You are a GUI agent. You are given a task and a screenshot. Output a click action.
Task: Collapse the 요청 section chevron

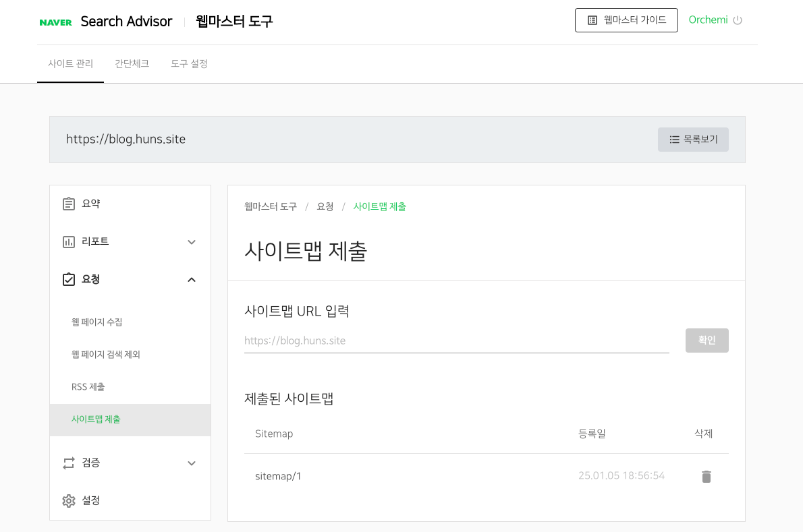[192, 279]
